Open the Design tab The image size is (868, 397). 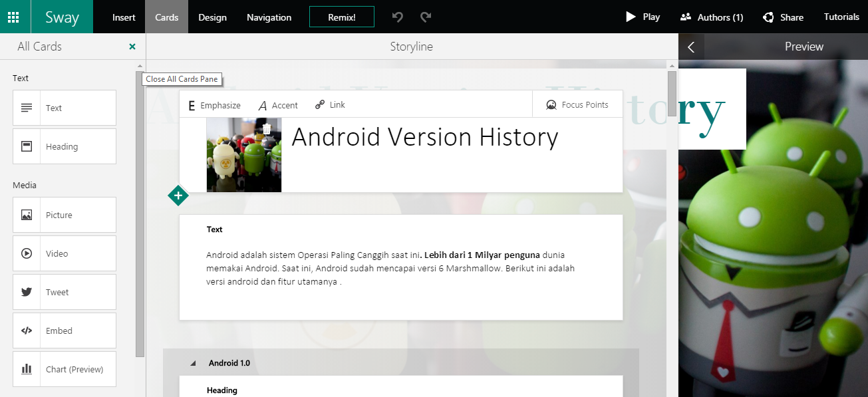tap(212, 17)
